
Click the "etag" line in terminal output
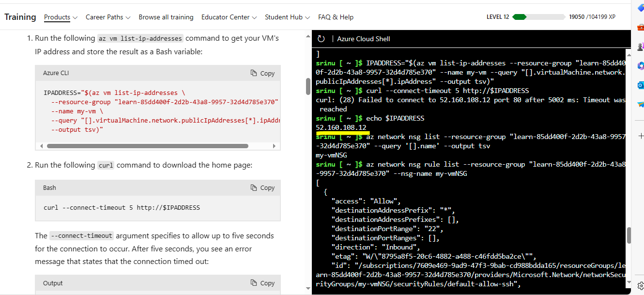tap(434, 256)
